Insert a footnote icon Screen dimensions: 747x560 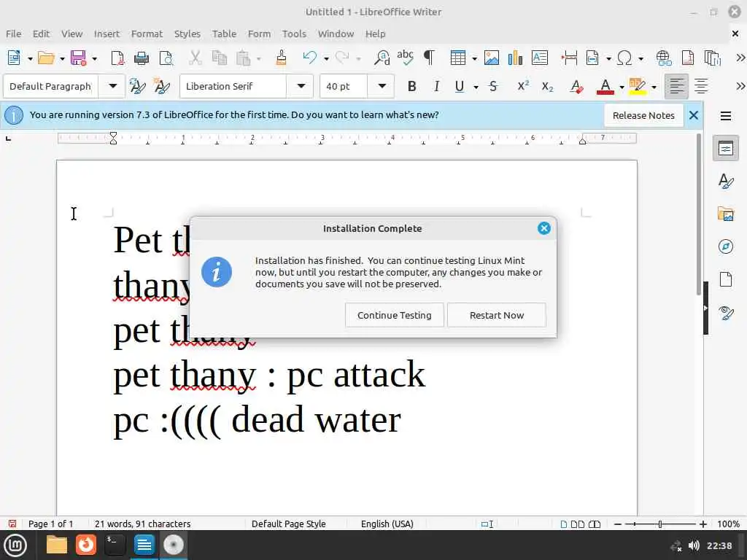click(x=687, y=58)
